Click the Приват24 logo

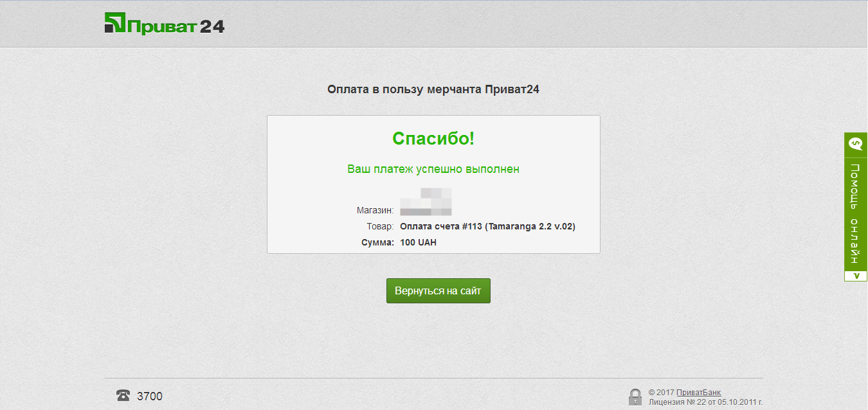pyautogui.click(x=165, y=24)
